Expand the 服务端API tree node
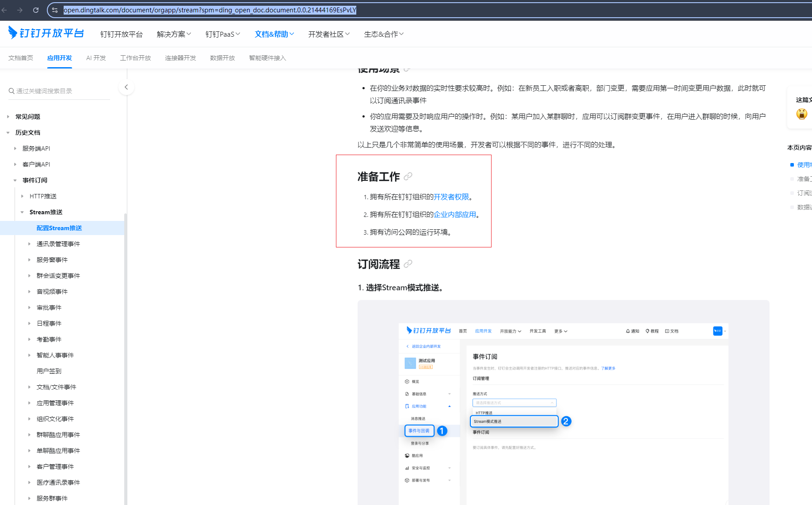Screen dimensions: 812x505 (15, 148)
